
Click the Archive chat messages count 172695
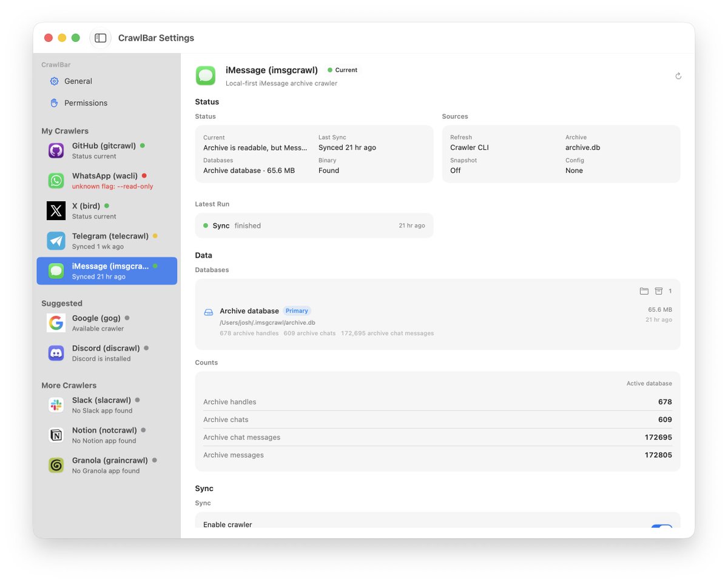pos(658,437)
